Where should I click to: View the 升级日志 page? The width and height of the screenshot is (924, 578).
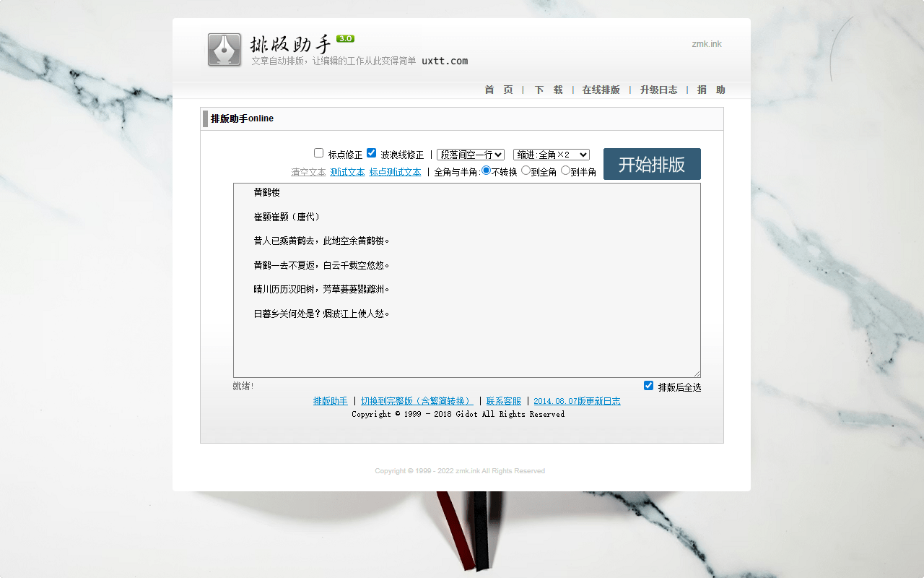658,90
